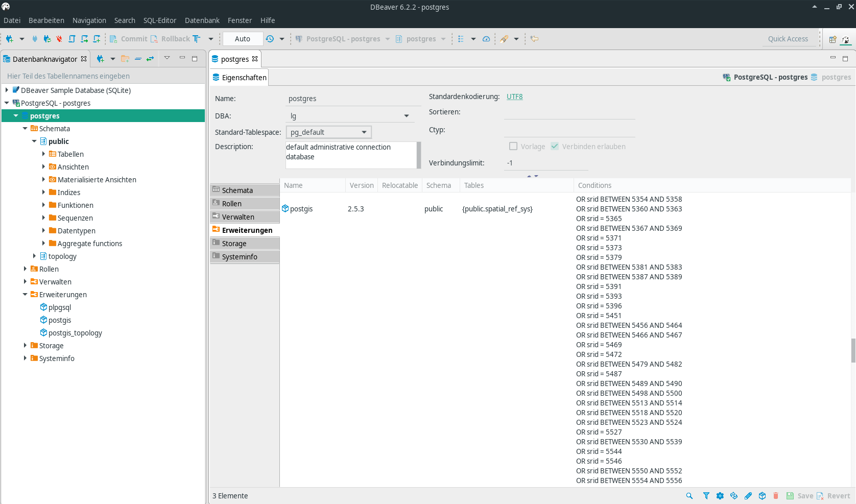The image size is (856, 504).
Task: Click the filter icon at the bottom
Action: pyautogui.click(x=706, y=495)
